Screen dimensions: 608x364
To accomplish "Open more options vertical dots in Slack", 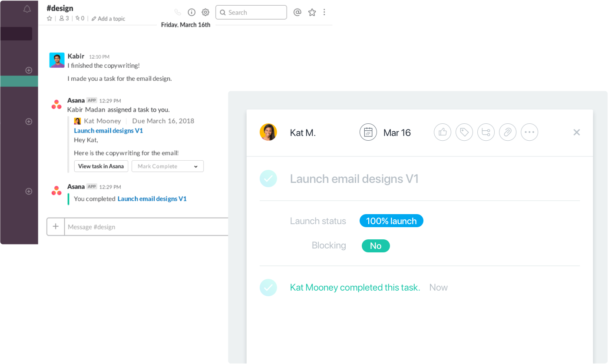I will point(324,12).
